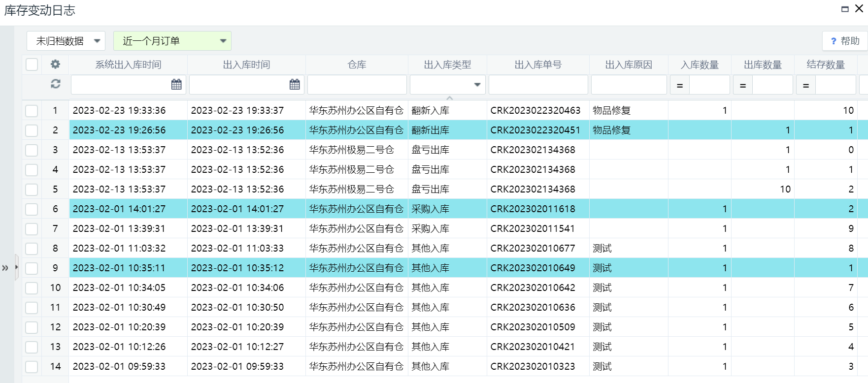Expand the left sidebar double-arrow
The width and height of the screenshot is (868, 383).
click(5, 268)
